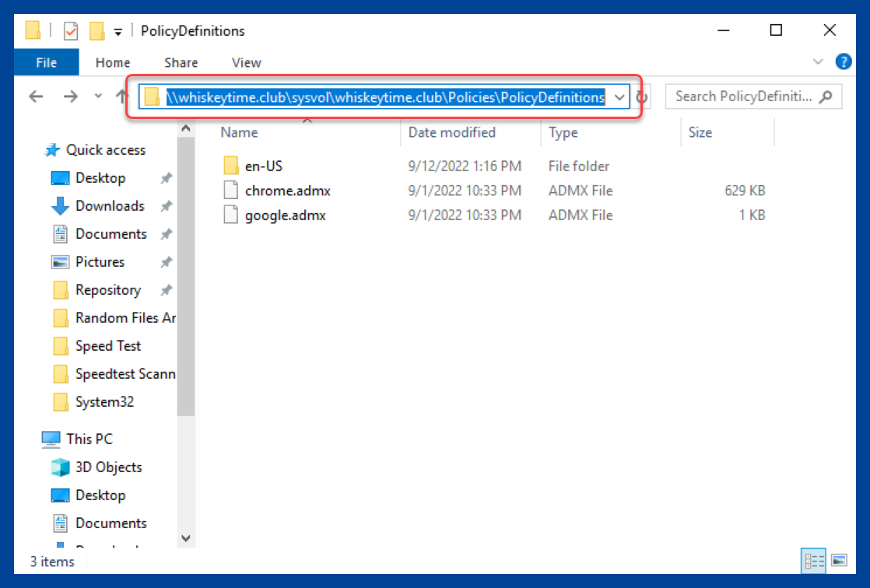The height and width of the screenshot is (588, 870).
Task: Click the pin icon beside Downloads
Action: tap(165, 206)
